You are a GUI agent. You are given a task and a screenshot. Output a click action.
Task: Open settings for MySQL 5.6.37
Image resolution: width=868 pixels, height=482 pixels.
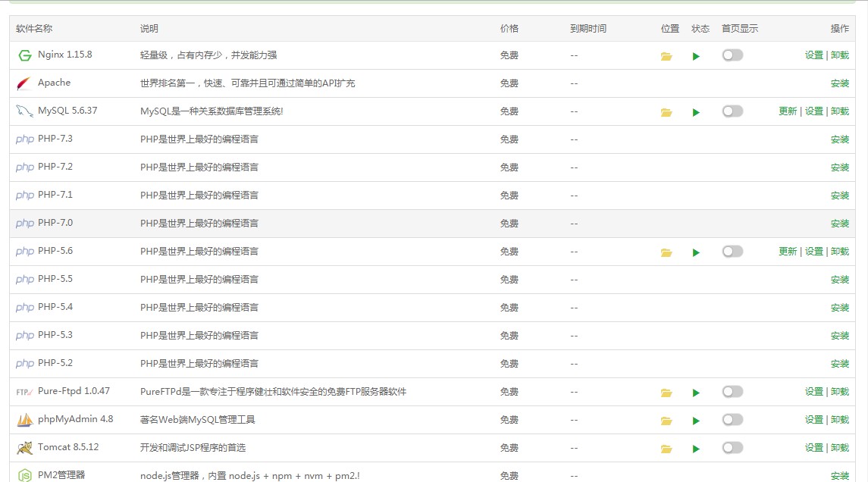click(x=813, y=111)
